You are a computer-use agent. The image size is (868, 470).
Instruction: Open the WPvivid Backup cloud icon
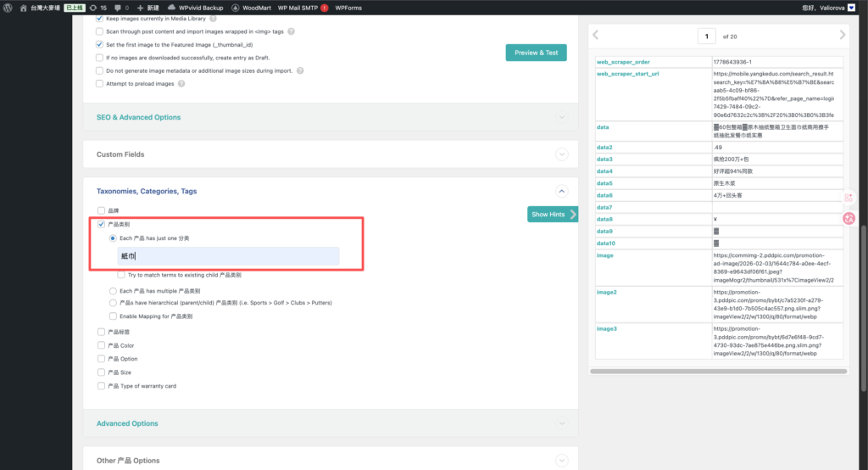pos(171,7)
